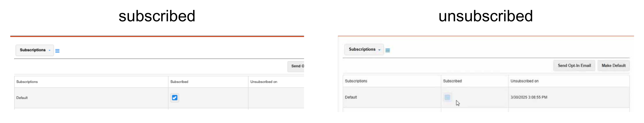Open list menu icon in subscribed panel
Image resolution: width=644 pixels, height=123 pixels.
(57, 51)
